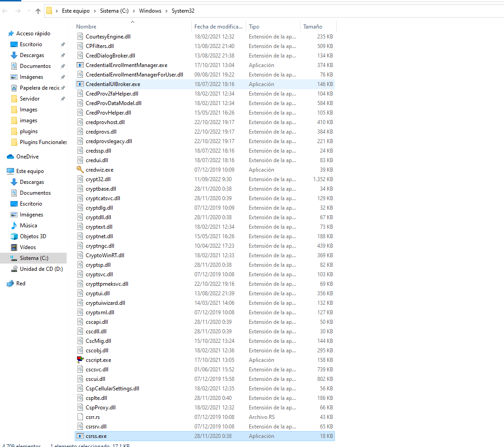The image size is (504, 447).
Task: Select cryptbase.dll file name
Action: click(101, 189)
